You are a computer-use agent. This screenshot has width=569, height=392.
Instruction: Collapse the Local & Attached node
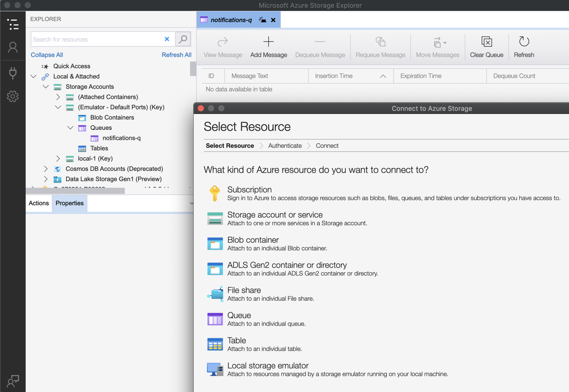coord(33,76)
